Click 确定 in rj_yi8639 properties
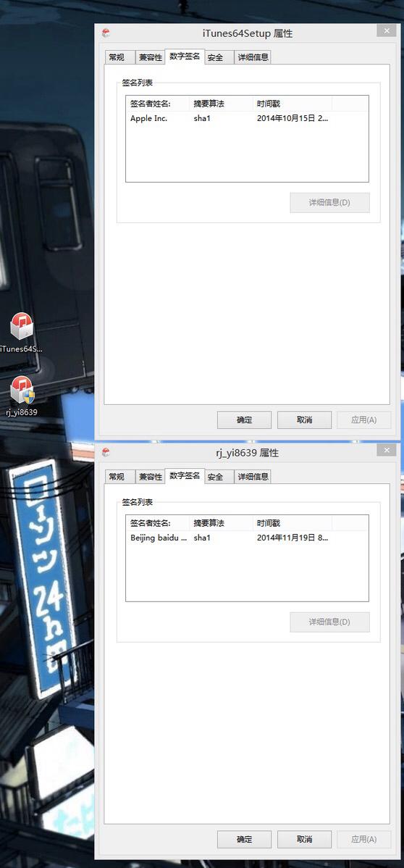Image resolution: width=404 pixels, height=868 pixels. [x=244, y=839]
